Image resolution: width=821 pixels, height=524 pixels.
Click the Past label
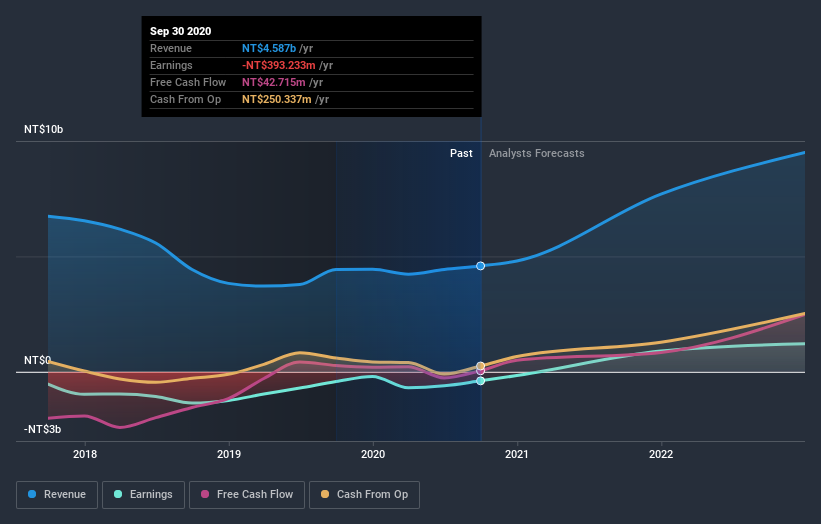(461, 153)
